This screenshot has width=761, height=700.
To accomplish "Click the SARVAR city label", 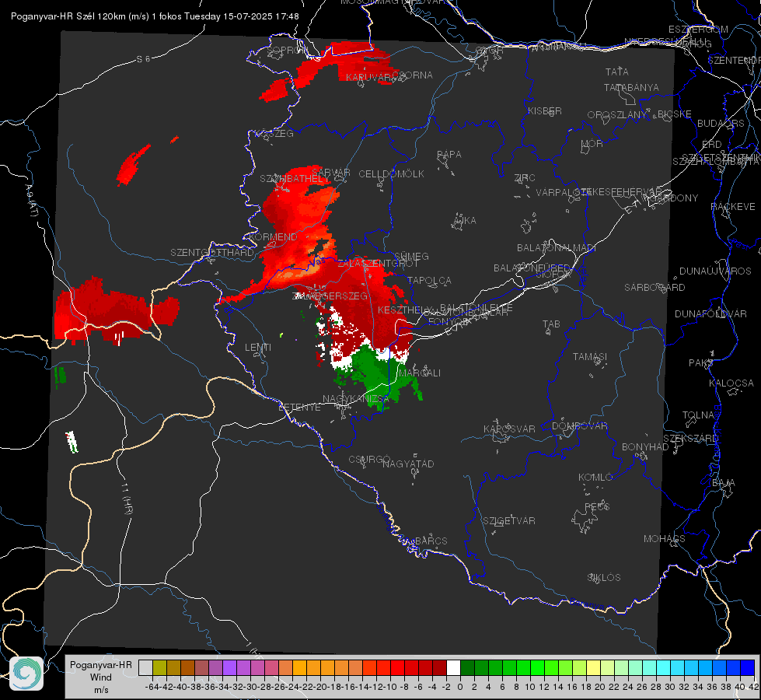I will 330,173.
